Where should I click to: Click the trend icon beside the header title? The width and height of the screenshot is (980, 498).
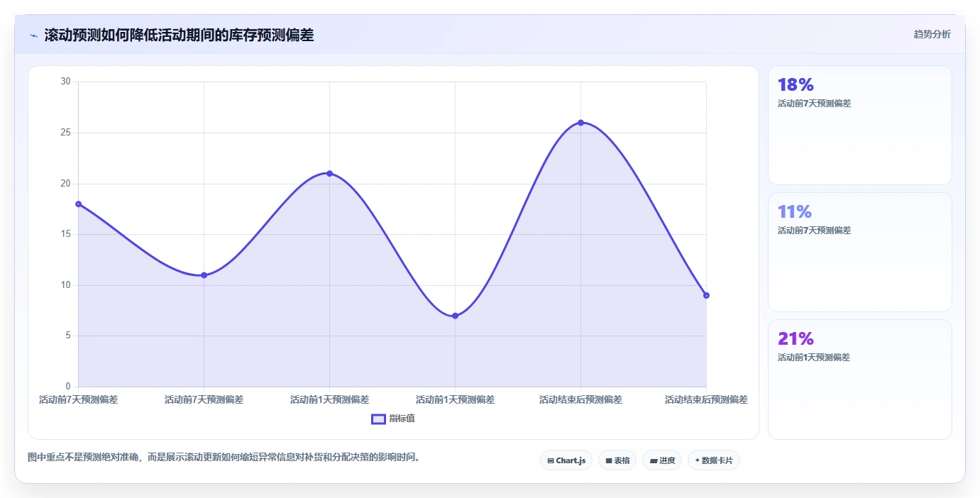[33, 35]
